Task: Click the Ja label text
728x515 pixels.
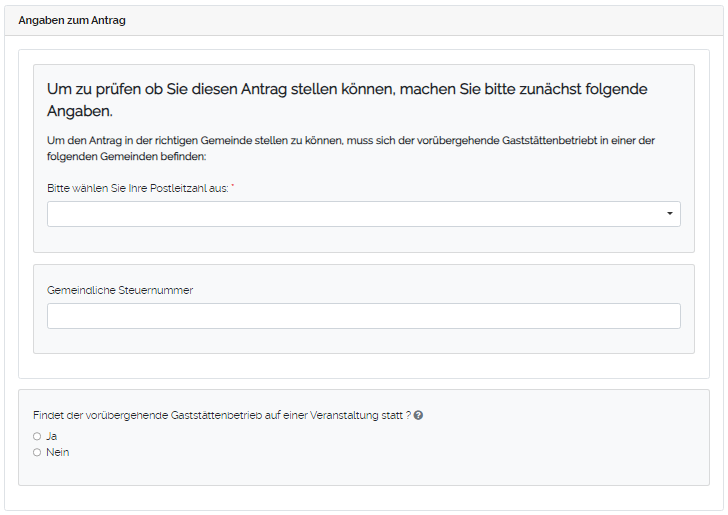Action: point(52,436)
